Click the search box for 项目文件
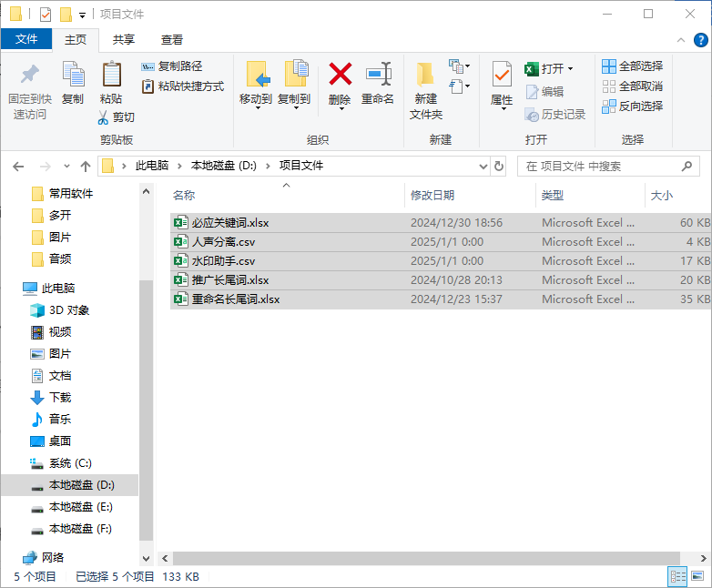 [x=601, y=167]
